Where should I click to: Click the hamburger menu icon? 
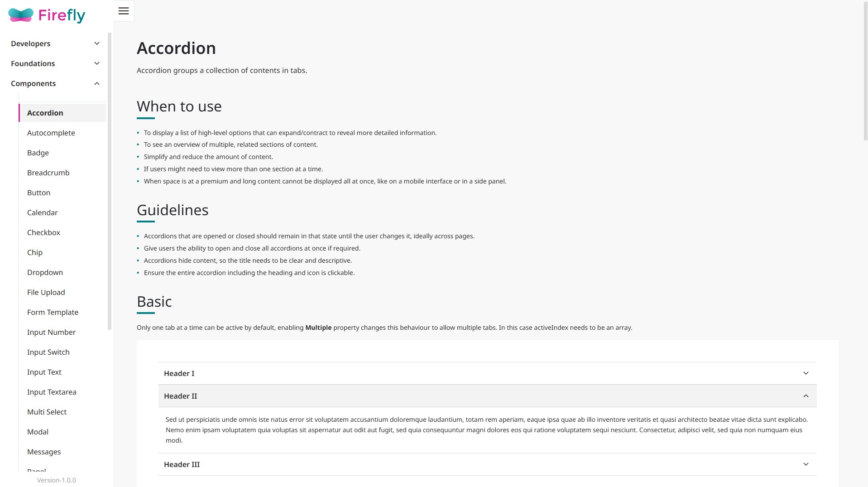click(x=124, y=11)
